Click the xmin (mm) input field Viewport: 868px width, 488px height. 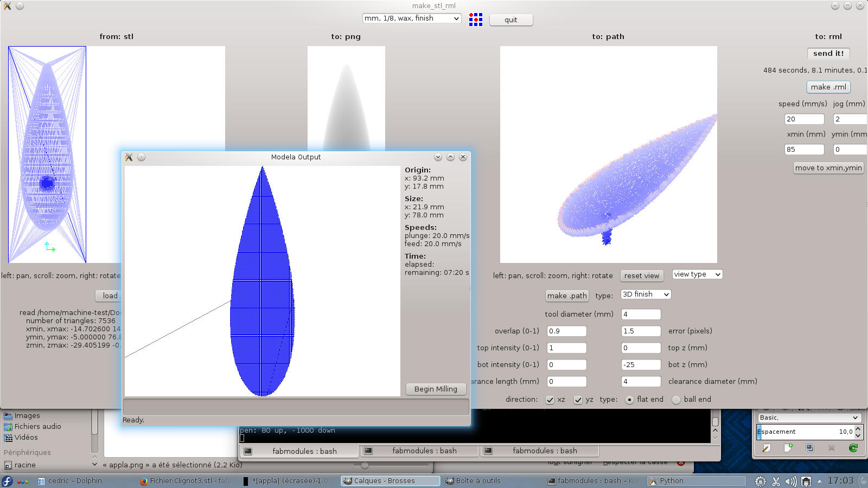coord(805,150)
